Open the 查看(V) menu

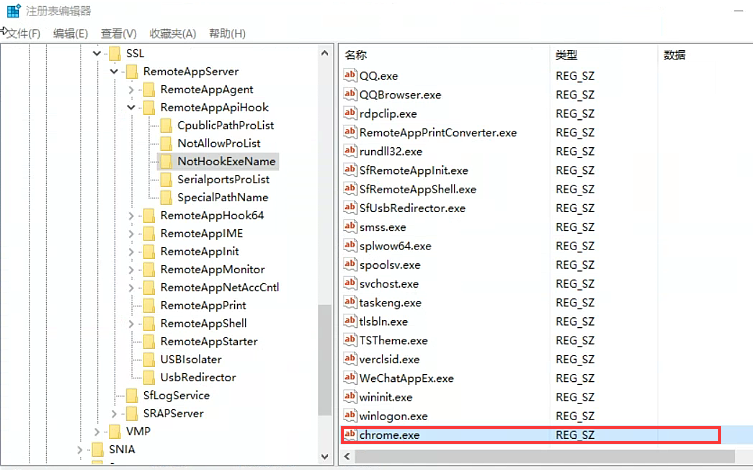[x=118, y=34]
